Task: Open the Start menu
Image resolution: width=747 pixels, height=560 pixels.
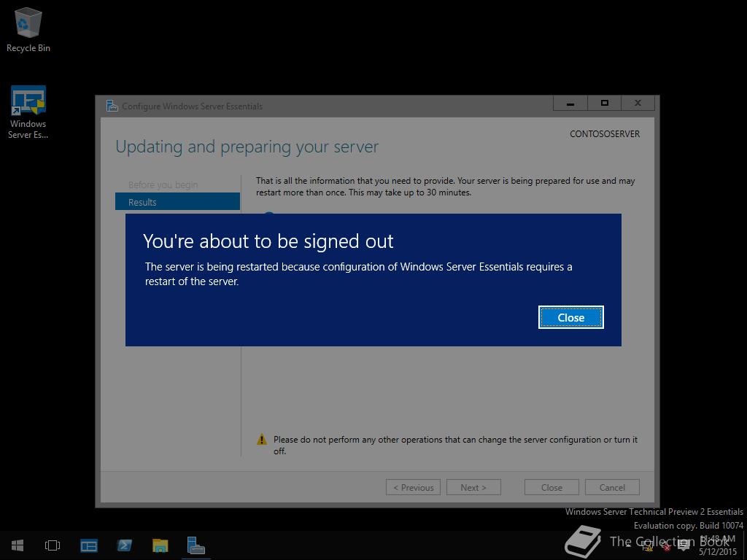Action: (18, 545)
